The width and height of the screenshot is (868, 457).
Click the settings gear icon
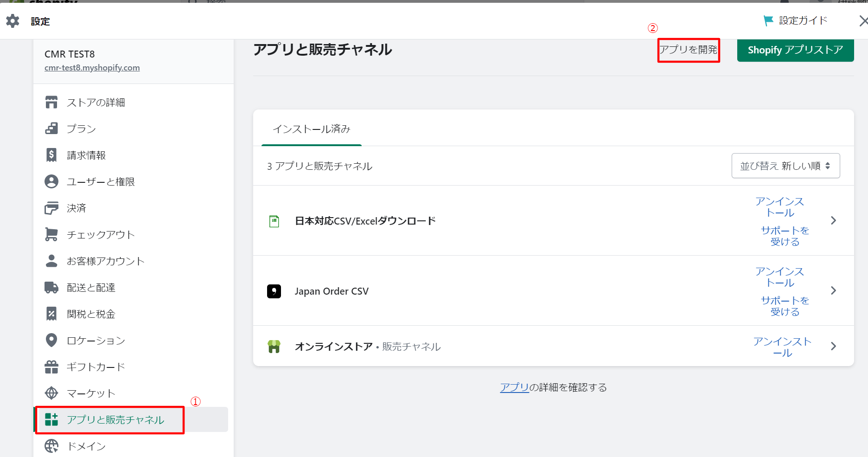coord(13,21)
